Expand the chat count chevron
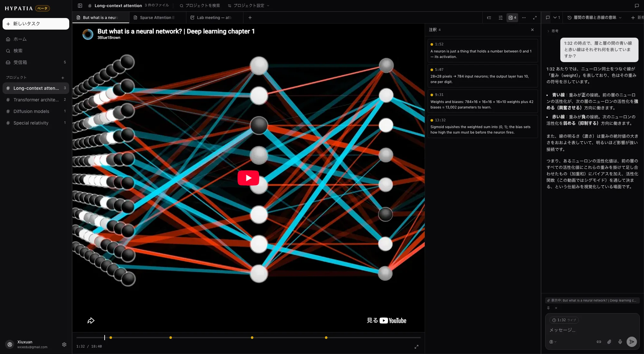The image size is (644, 354). click(x=557, y=18)
